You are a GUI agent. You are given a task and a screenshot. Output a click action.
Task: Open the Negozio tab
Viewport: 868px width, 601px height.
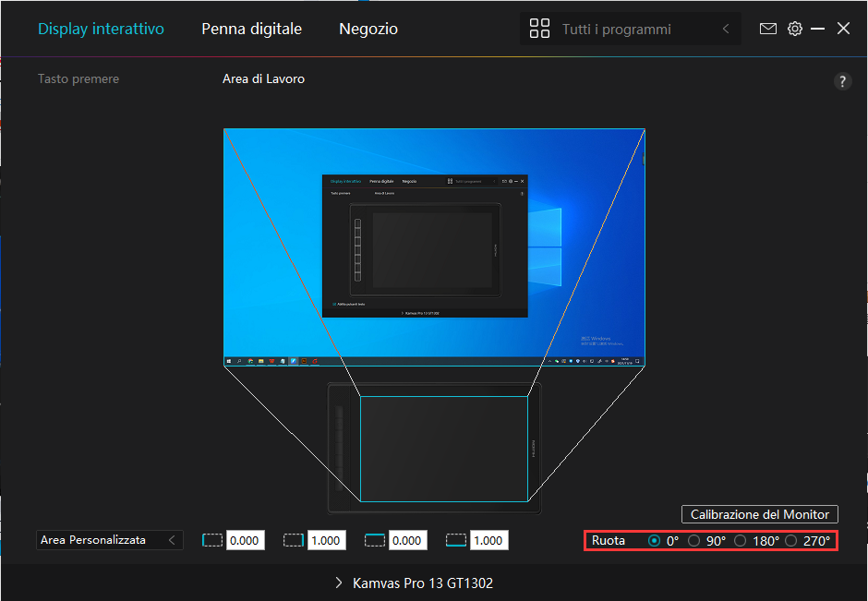coord(368,29)
